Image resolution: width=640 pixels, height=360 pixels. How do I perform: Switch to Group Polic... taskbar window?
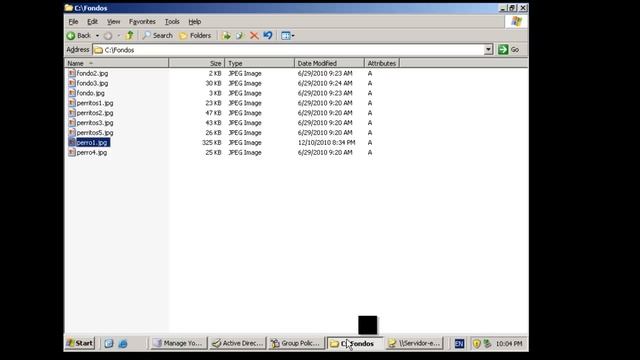296,343
